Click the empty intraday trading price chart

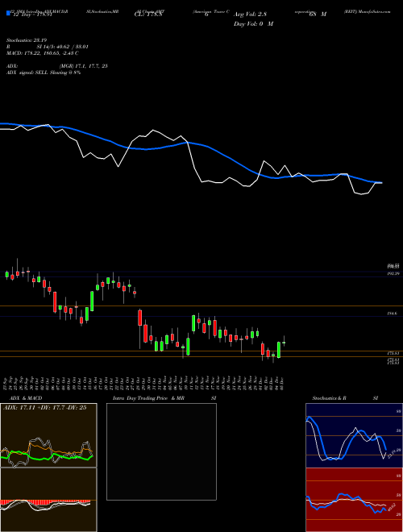[161, 451]
